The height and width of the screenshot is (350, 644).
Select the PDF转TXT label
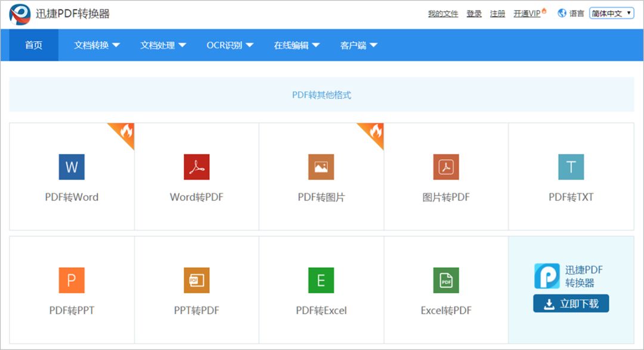coord(571,197)
